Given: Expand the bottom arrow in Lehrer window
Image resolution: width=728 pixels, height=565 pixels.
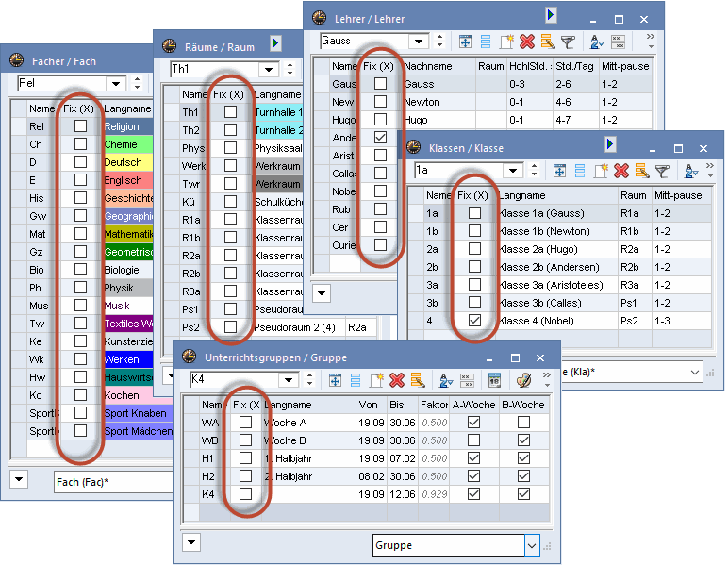Looking at the screenshot, I should pos(322,293).
